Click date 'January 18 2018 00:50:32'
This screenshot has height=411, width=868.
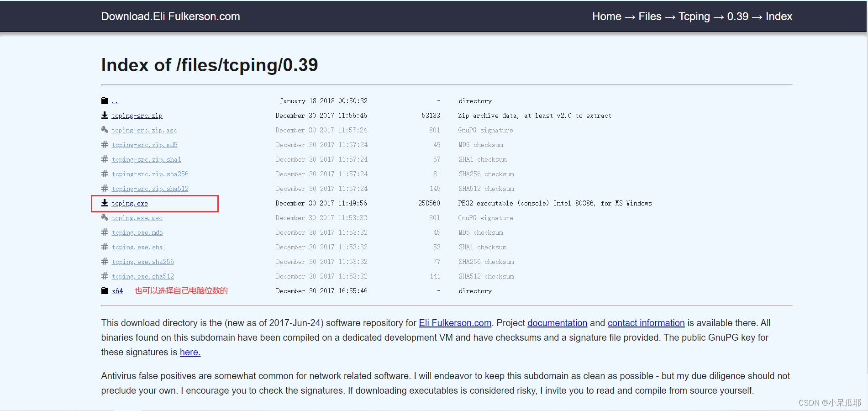click(324, 101)
